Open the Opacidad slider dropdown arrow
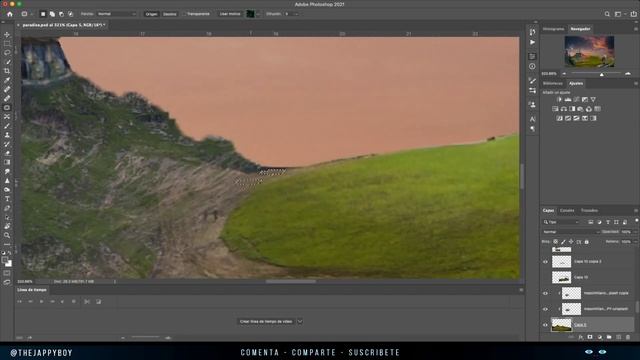 tap(635, 231)
